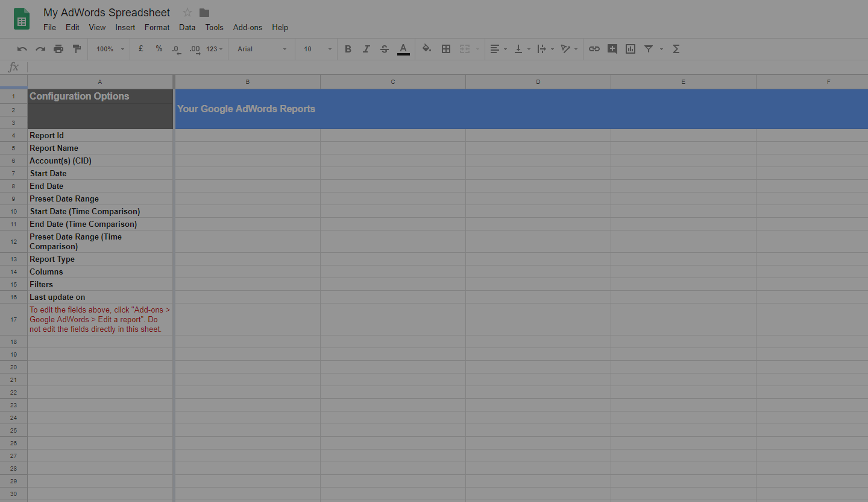Click the Insert comment icon
The width and height of the screenshot is (868, 502).
[612, 49]
